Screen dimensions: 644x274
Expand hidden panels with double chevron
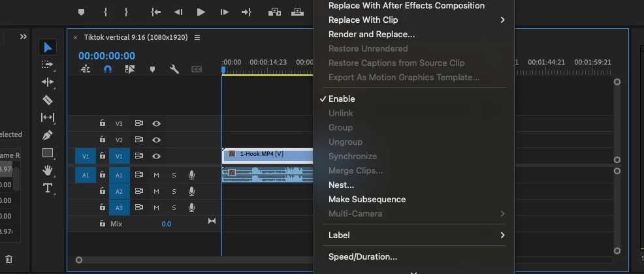24,37
